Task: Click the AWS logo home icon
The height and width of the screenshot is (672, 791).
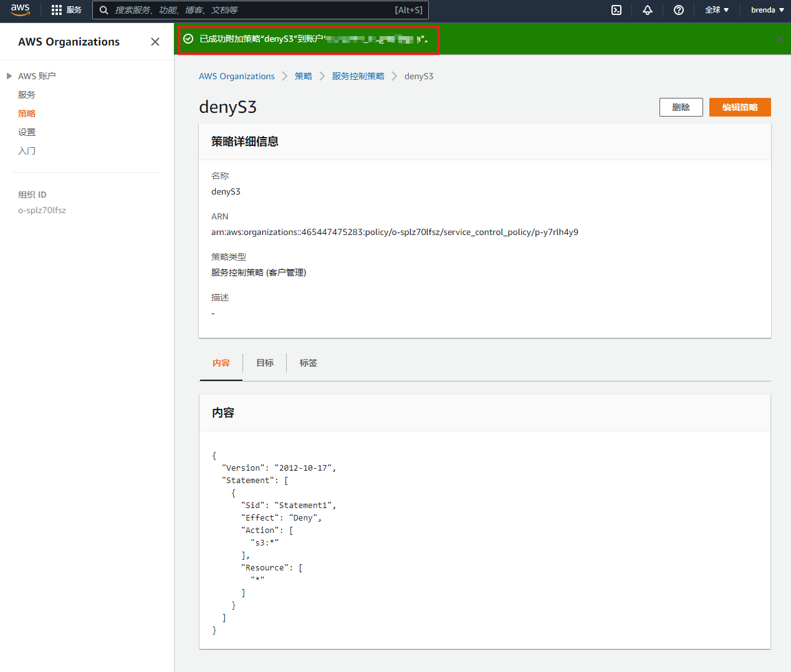Action: 20,10
